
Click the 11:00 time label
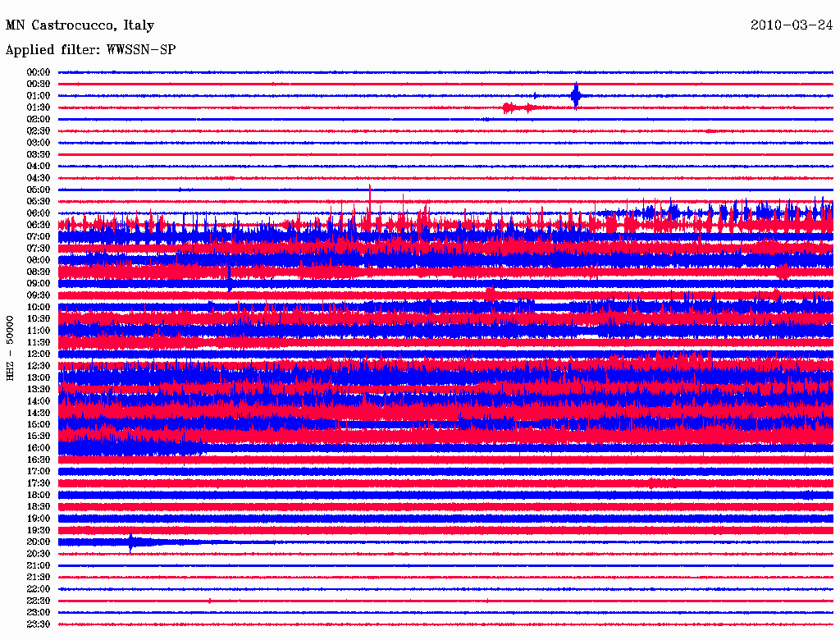click(39, 331)
